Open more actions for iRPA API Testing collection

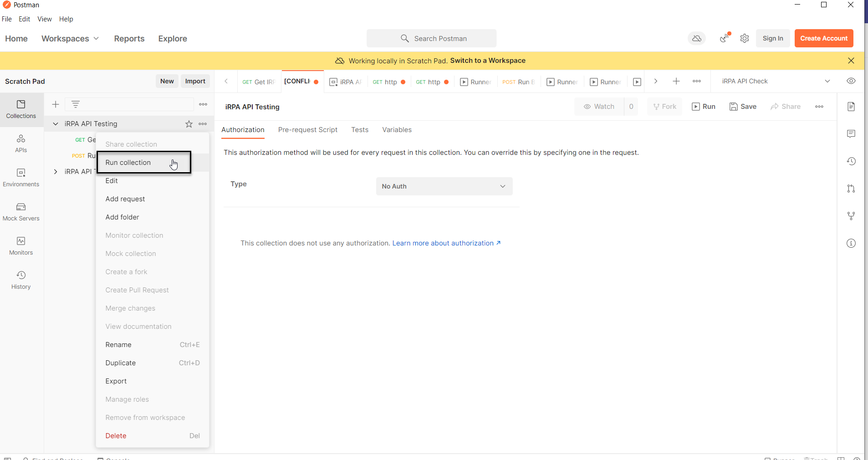tap(203, 124)
